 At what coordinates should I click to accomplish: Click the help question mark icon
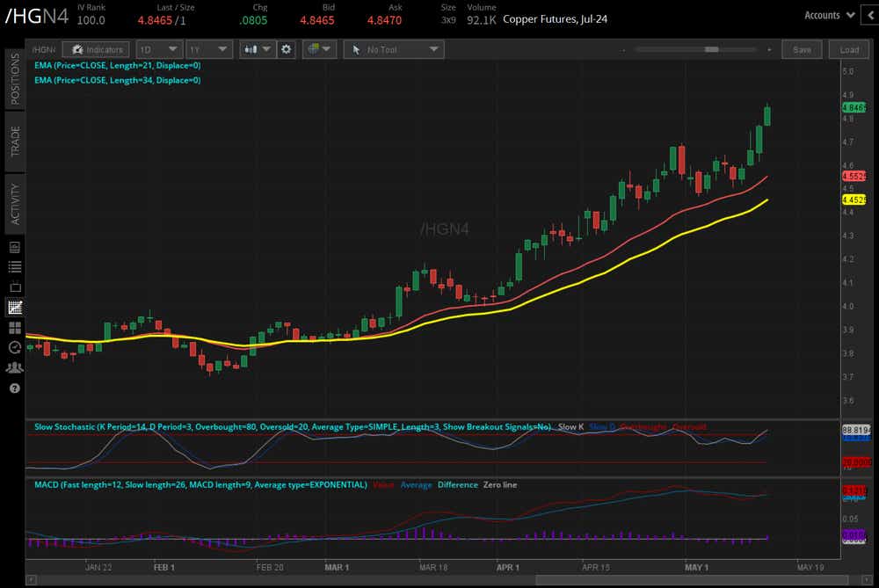pyautogui.click(x=15, y=388)
